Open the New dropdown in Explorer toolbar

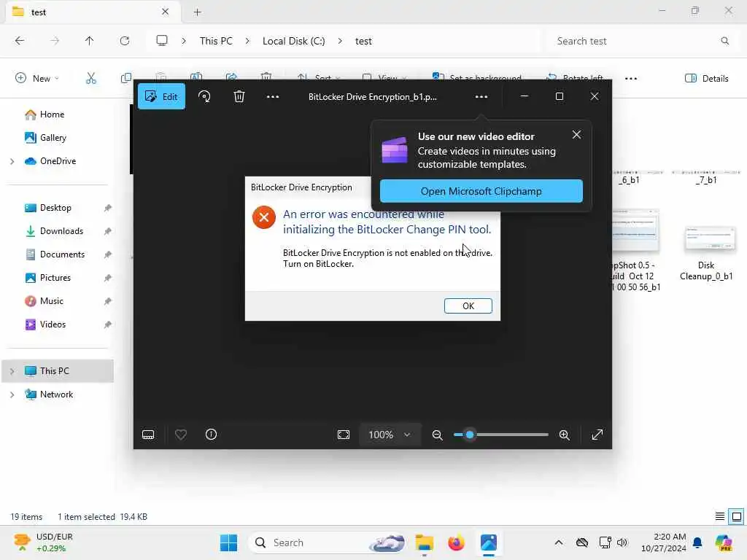(37, 79)
